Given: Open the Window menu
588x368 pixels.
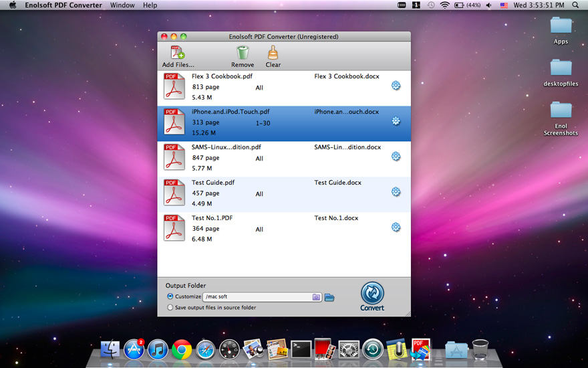Looking at the screenshot, I should 122,5.
